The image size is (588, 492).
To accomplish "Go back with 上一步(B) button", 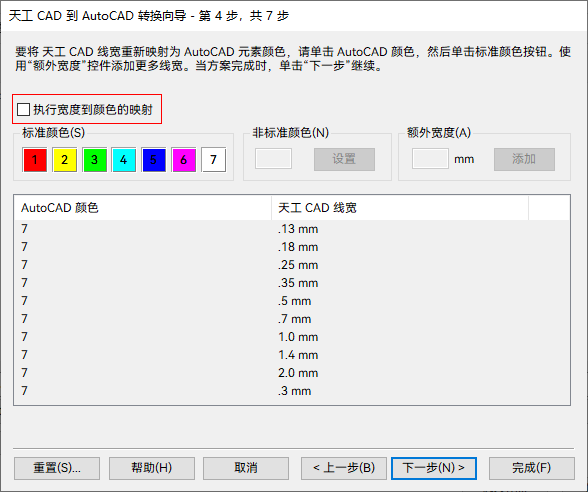I will pos(344,468).
